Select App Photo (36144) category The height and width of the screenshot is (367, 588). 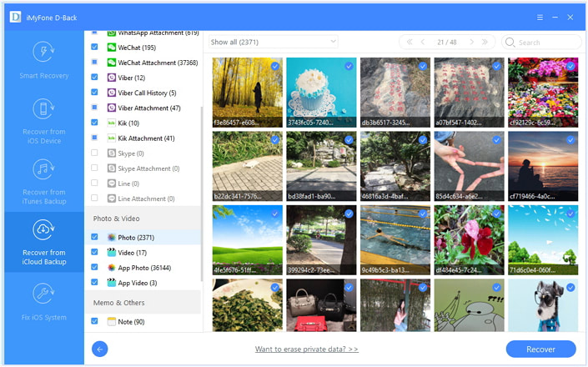(144, 268)
